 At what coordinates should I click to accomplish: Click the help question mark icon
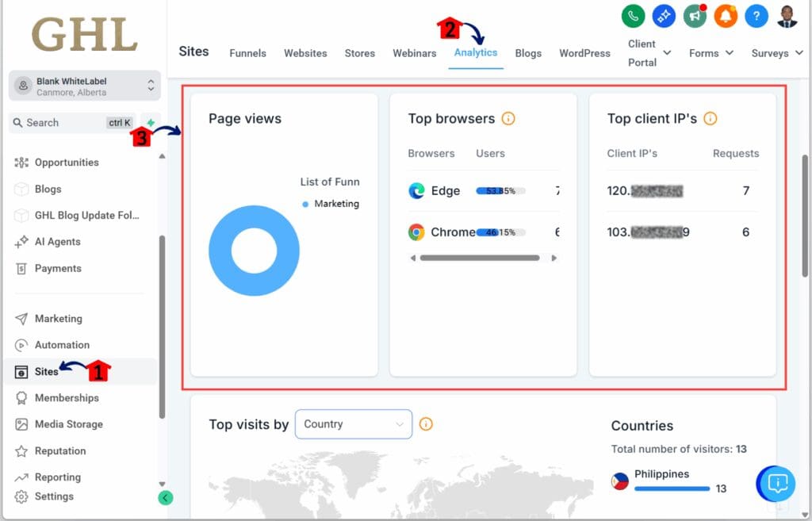(756, 15)
